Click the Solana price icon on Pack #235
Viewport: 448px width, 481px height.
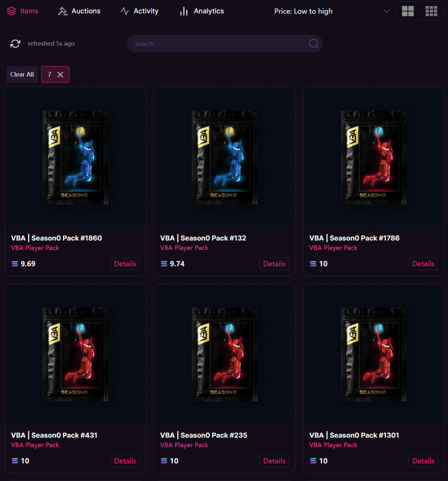tap(164, 461)
